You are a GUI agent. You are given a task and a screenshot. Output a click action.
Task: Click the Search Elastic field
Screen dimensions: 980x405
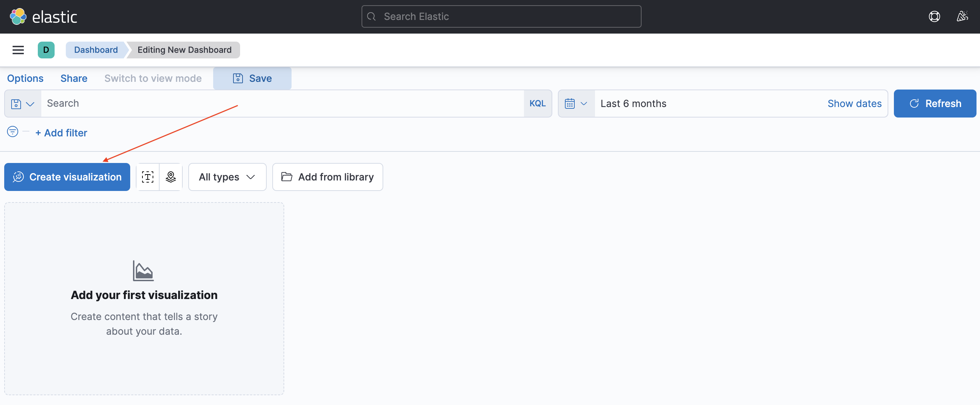501,16
